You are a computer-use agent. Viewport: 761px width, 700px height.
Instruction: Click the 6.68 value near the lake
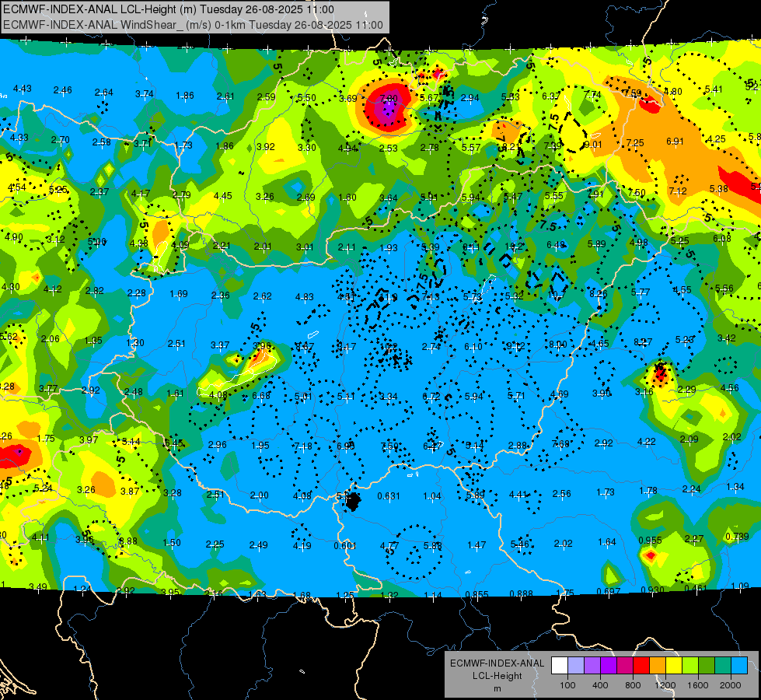click(261, 396)
